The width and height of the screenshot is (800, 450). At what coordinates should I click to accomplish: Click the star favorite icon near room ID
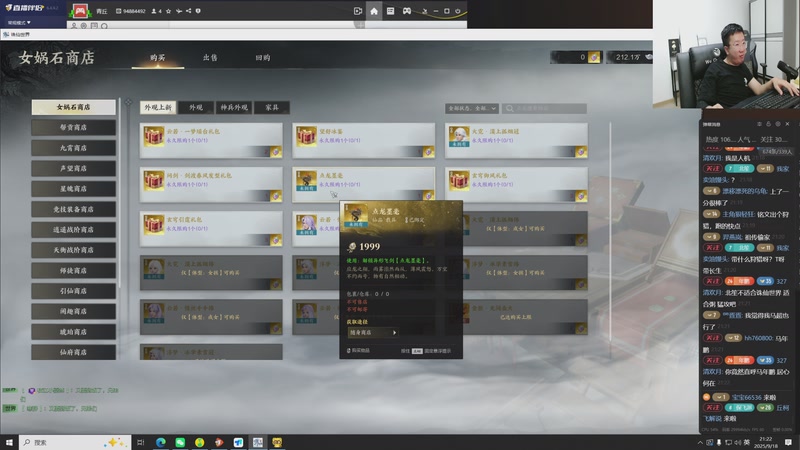click(168, 11)
